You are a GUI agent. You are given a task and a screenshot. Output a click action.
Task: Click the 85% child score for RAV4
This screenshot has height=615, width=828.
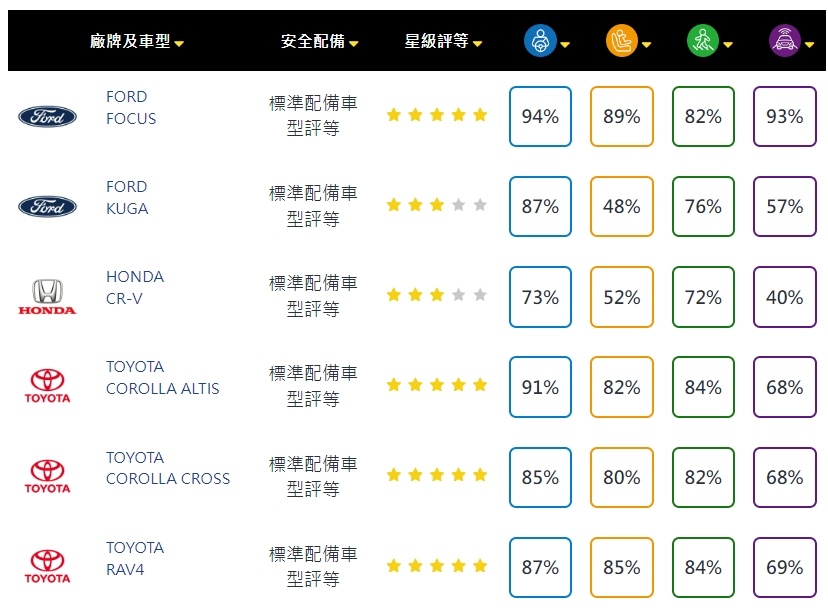[x=621, y=568]
